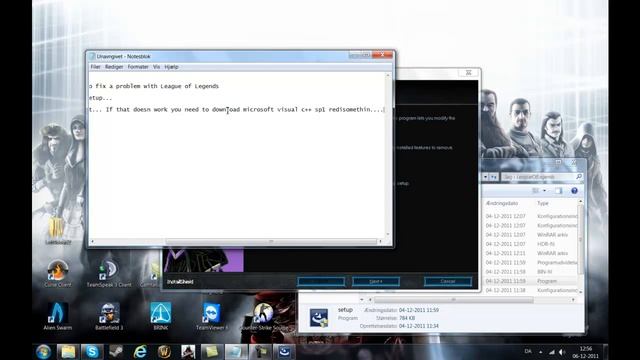Click the Explorer address bar refresh button
The image size is (640, 360).
pos(494,177)
